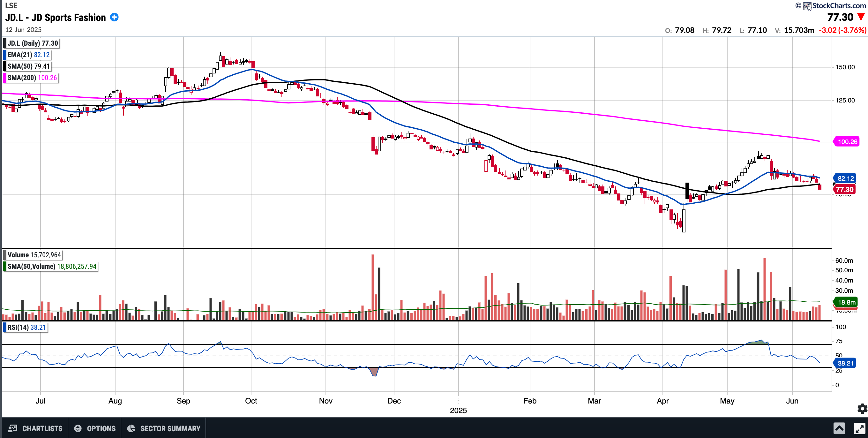868x438 pixels.
Task: Click the JD.L (Daily) 77.30 legend label
Action: point(33,43)
